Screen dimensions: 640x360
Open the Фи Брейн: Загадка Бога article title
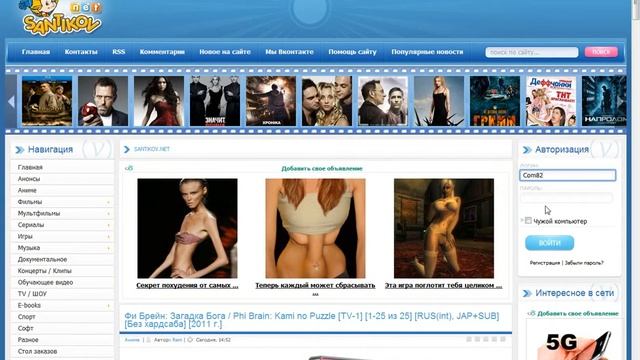click(x=311, y=320)
